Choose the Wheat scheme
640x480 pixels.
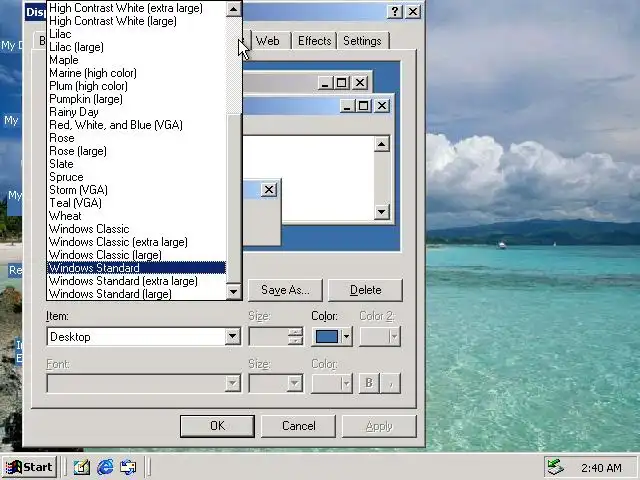point(136,216)
